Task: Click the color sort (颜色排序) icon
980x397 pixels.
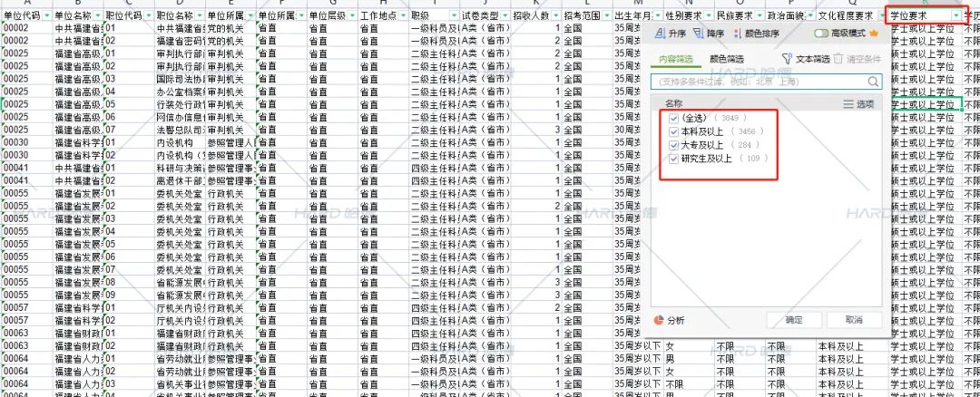Action: (737, 34)
